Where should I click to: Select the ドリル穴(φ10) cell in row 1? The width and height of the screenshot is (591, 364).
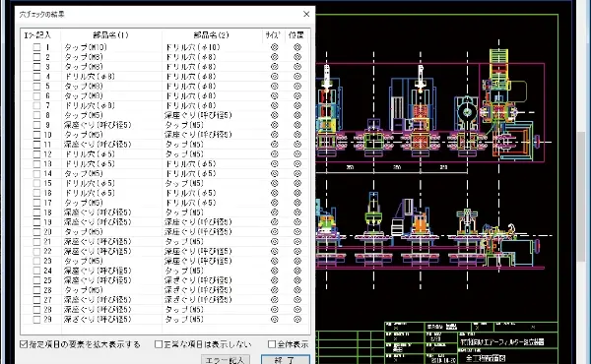pos(193,47)
